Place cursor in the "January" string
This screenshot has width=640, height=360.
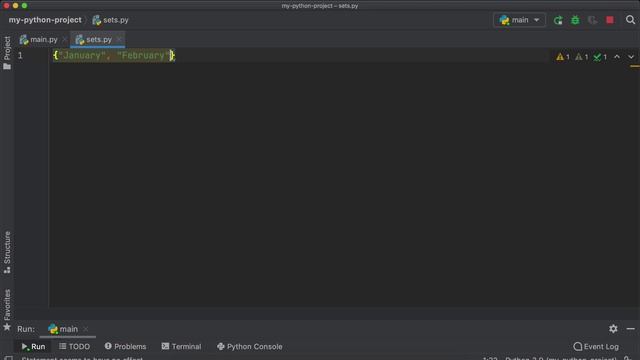coord(82,56)
